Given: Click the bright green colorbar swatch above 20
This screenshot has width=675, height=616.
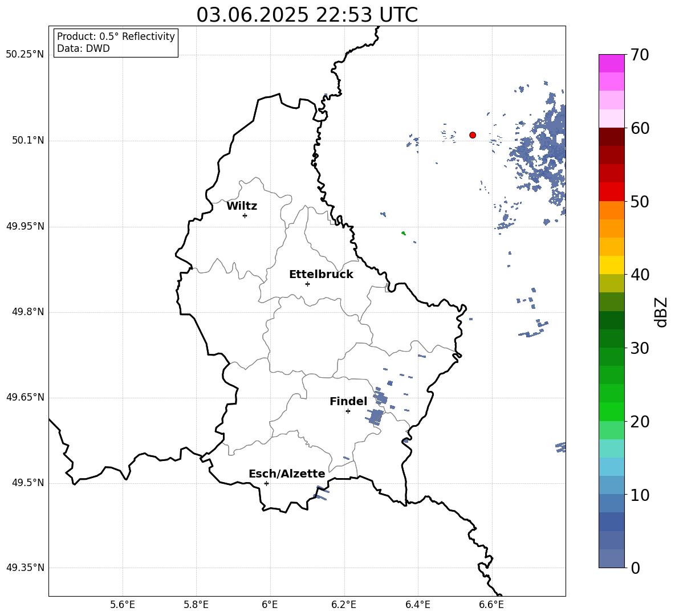Looking at the screenshot, I should 612,411.
